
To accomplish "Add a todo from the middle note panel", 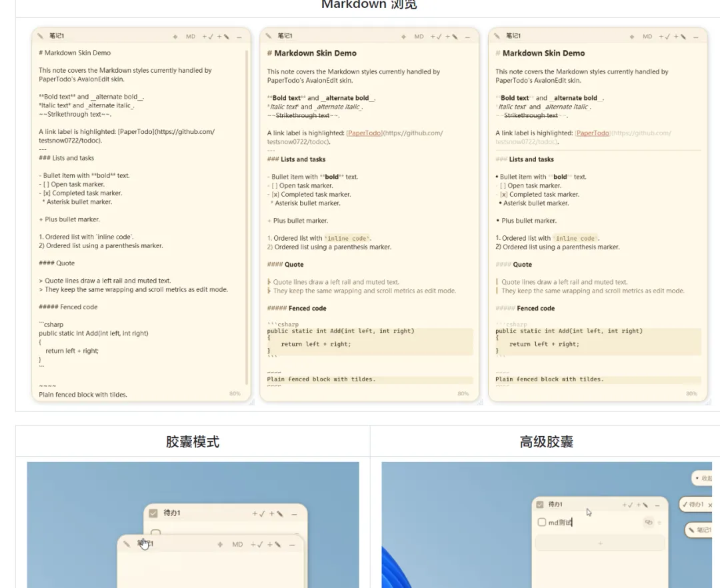I will tap(436, 37).
